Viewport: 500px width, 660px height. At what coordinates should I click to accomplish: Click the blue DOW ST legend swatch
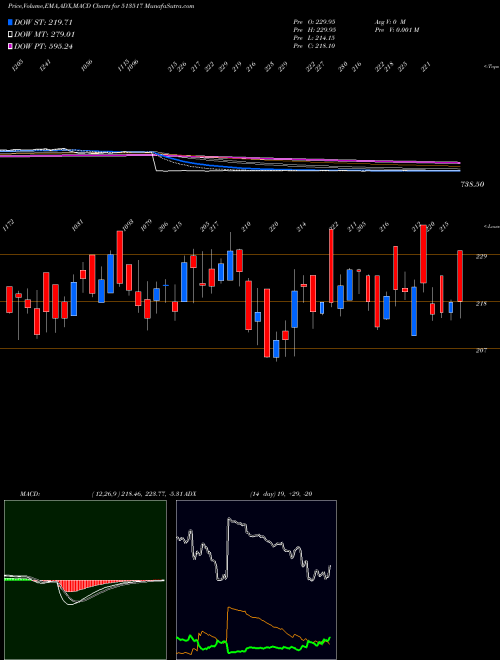[x=10, y=22]
